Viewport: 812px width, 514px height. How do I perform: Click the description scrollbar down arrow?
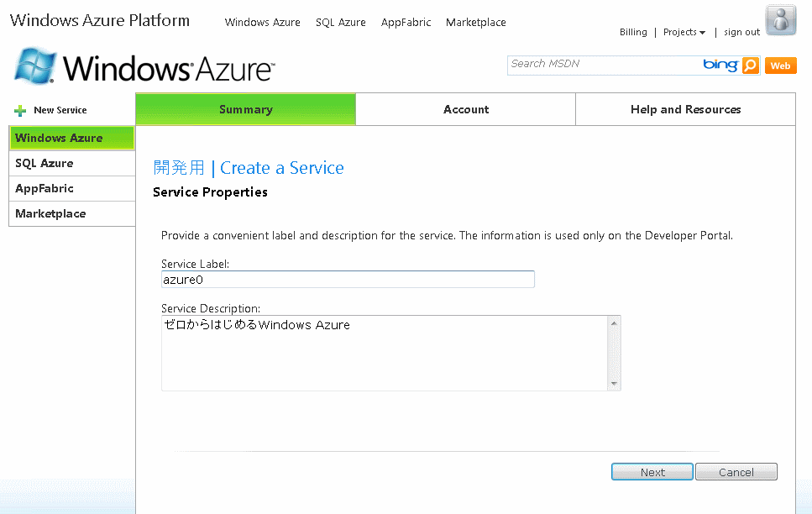coord(614,384)
